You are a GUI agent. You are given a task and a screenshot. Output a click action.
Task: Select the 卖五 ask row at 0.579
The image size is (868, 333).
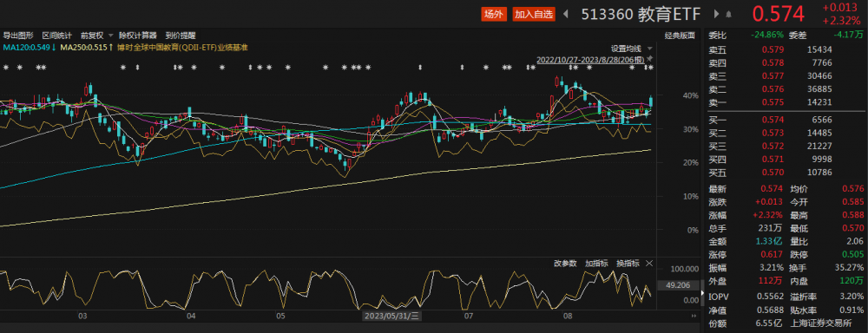pos(786,49)
